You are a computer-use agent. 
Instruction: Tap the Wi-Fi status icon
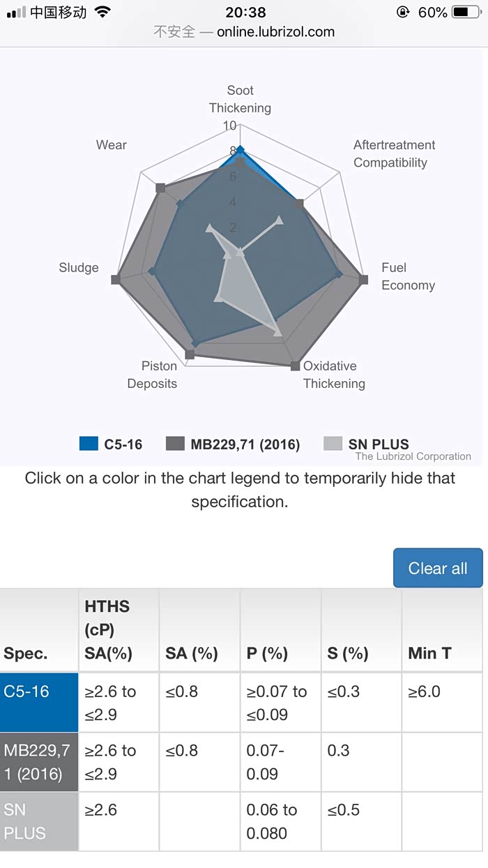pos(102,13)
